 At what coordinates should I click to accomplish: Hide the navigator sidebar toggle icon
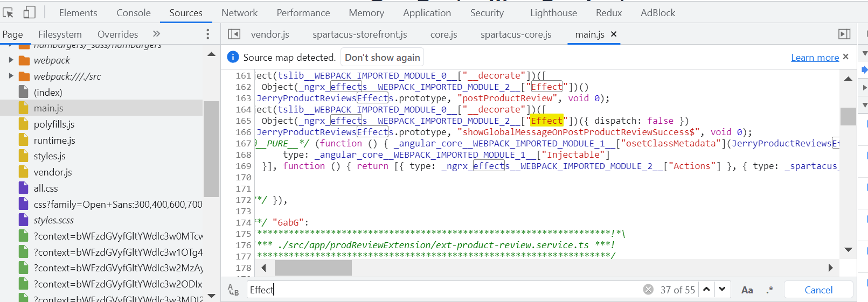[x=234, y=34]
